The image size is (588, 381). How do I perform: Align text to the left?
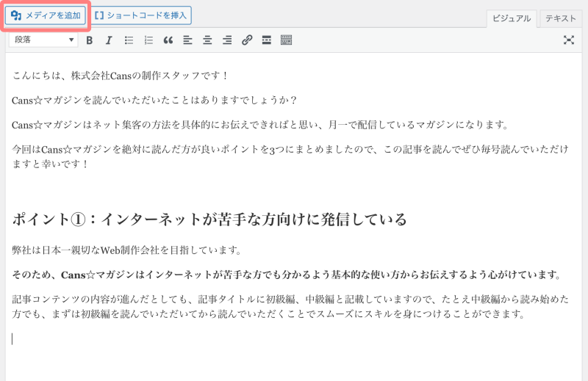pyautogui.click(x=187, y=40)
